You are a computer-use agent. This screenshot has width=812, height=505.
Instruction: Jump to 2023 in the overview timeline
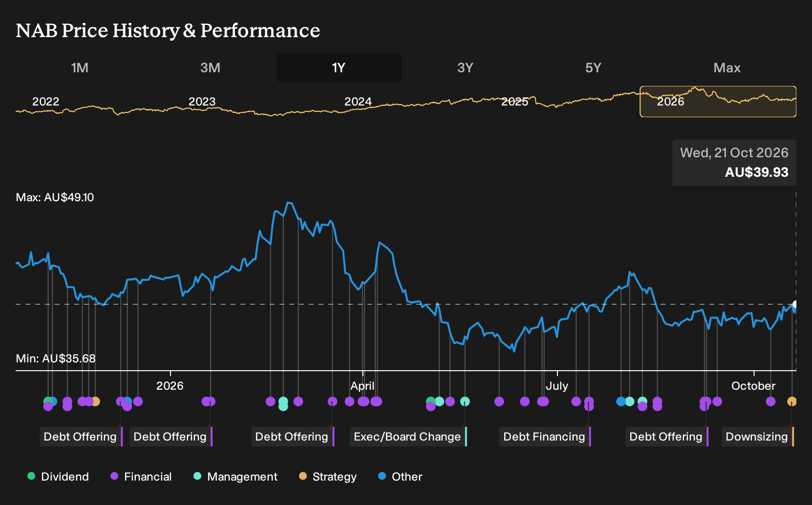[x=202, y=102]
